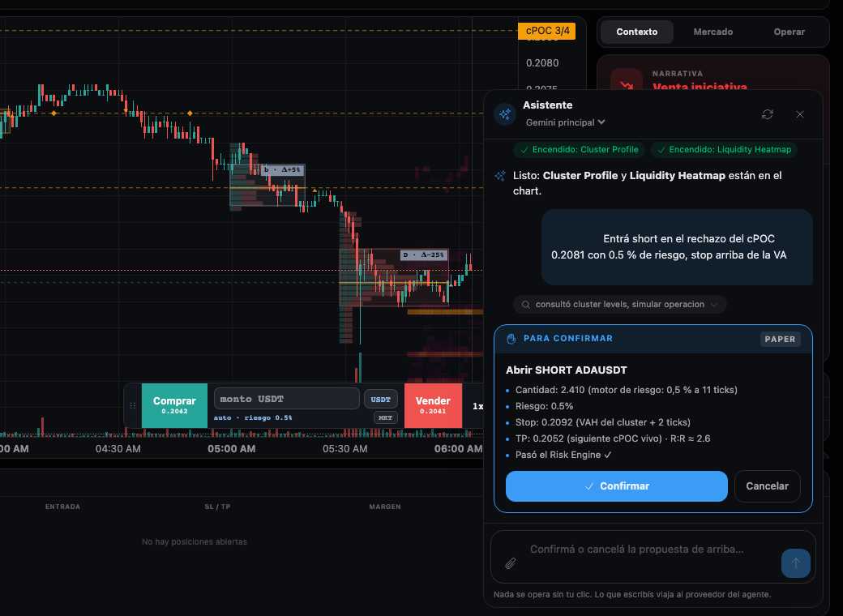Close the Asistente panel
The width and height of the screenshot is (843, 616).
[800, 114]
